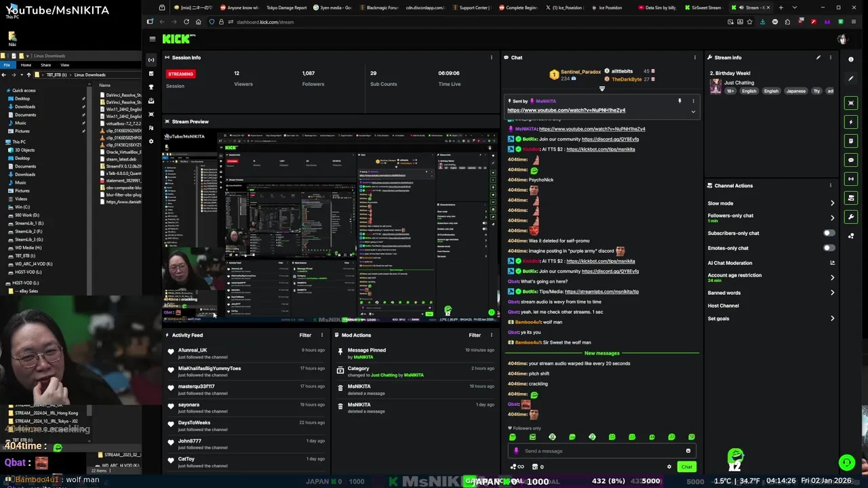Open trophy achievements icon in Kick left sidebar
The width and height of the screenshot is (868, 488).
151,87
